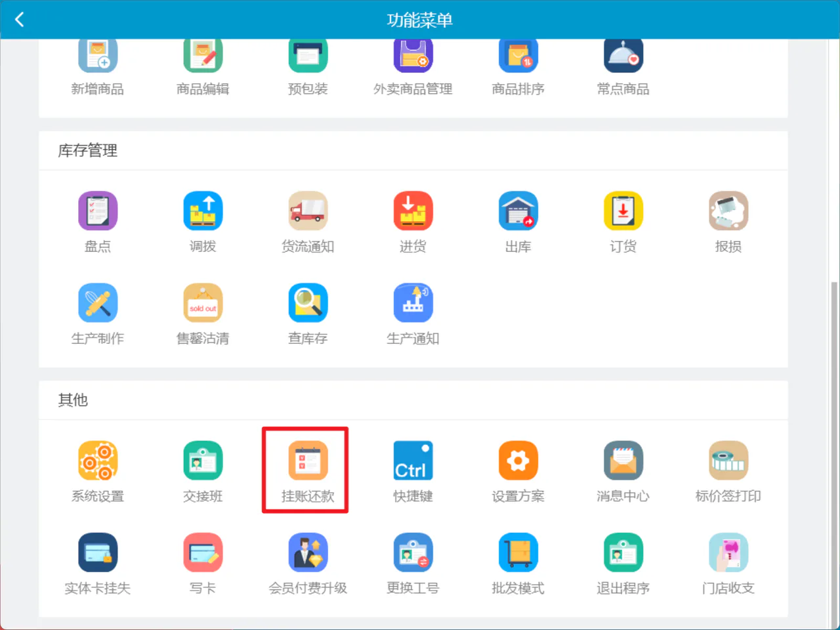Open 报损 damage report

tap(728, 222)
